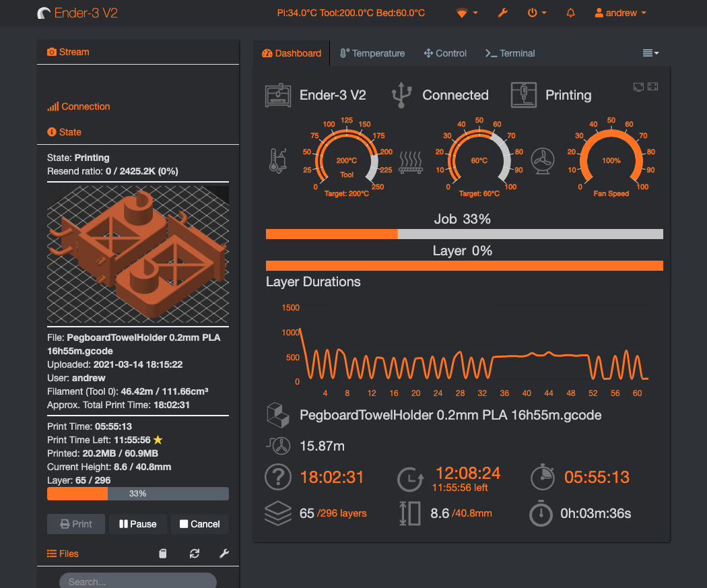This screenshot has height=588, width=707.
Task: Pause the current print job
Action: pos(137,524)
